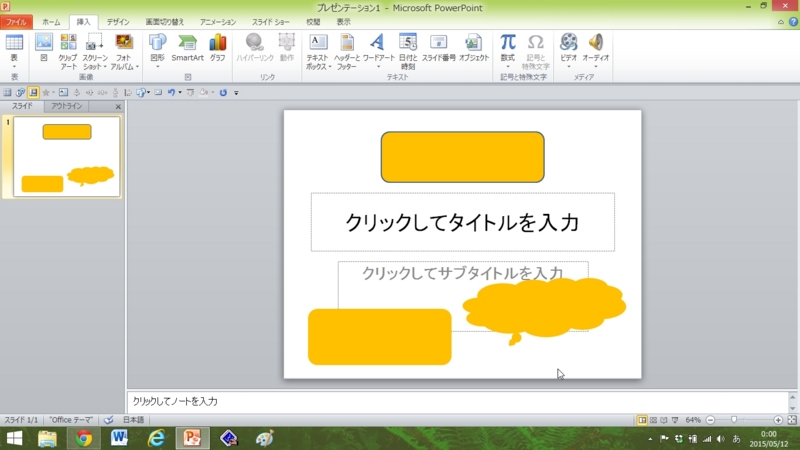Click the undo arrow in quick access toolbar

(171, 92)
